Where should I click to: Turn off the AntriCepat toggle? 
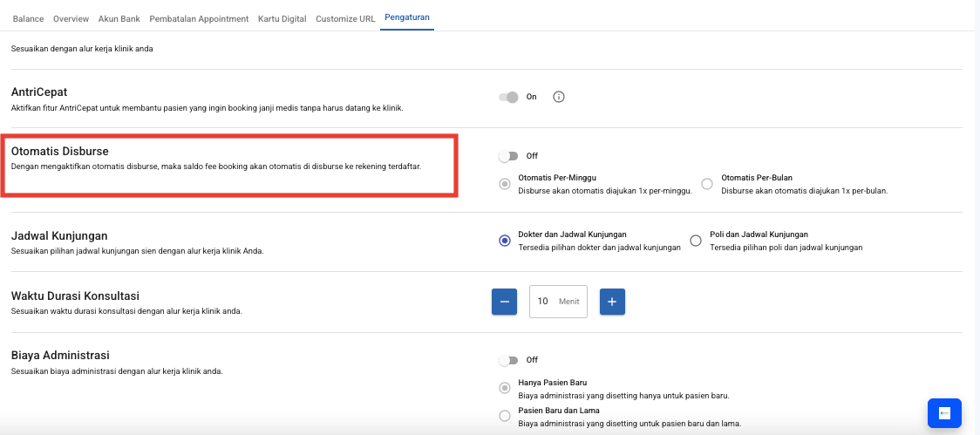pyautogui.click(x=509, y=97)
